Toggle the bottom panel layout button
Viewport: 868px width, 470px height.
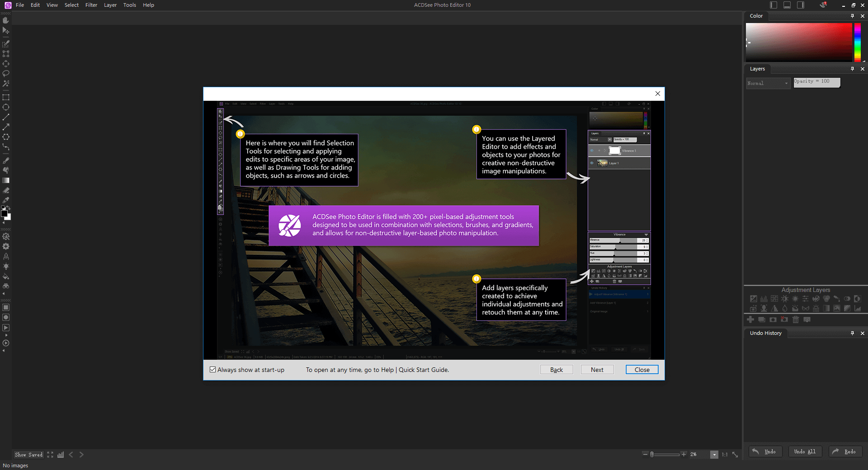pyautogui.click(x=787, y=5)
